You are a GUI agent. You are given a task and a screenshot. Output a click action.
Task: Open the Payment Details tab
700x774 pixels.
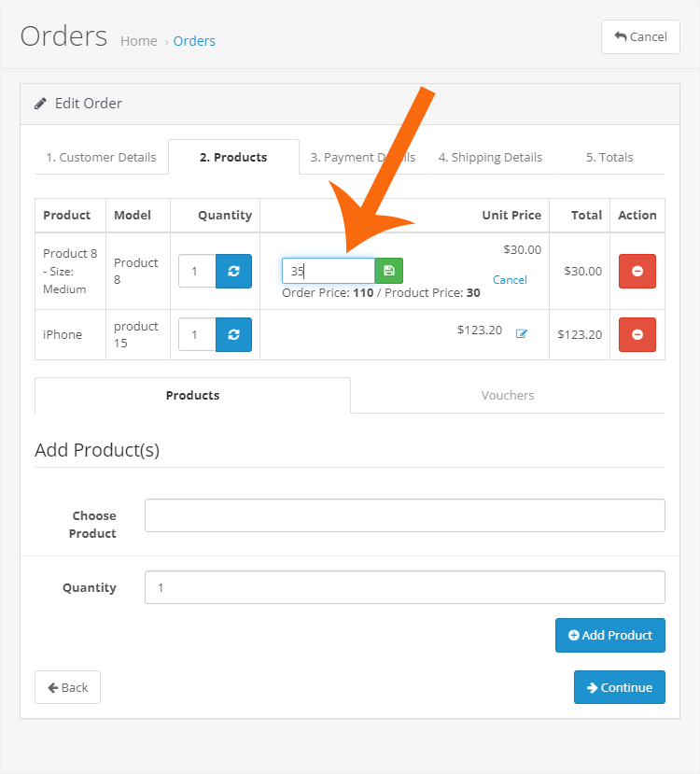363,157
